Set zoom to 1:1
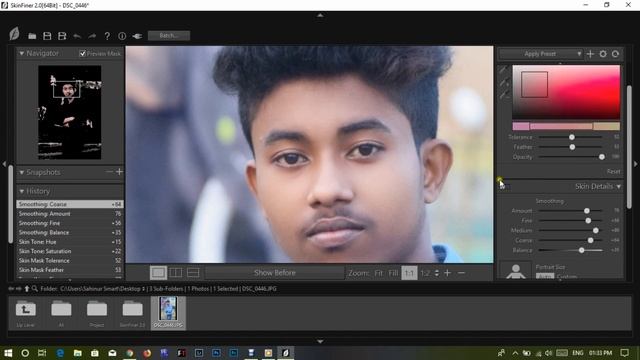Image resolution: width=640 pixels, height=360 pixels. (x=409, y=273)
